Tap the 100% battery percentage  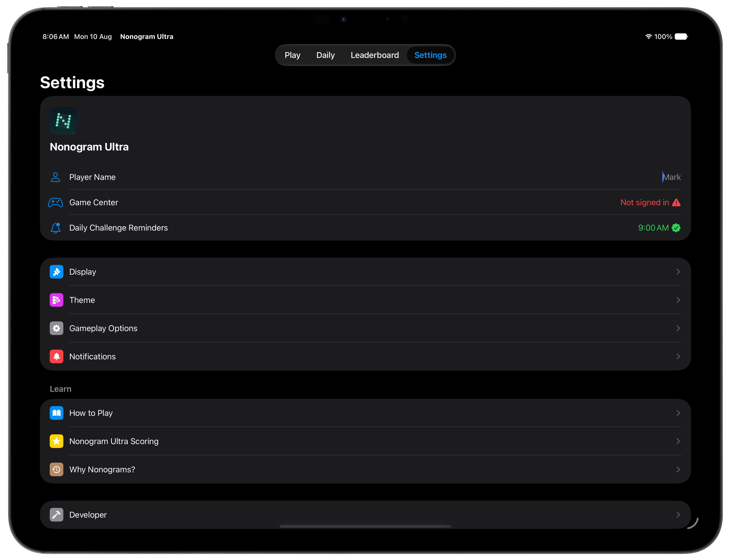click(x=663, y=37)
